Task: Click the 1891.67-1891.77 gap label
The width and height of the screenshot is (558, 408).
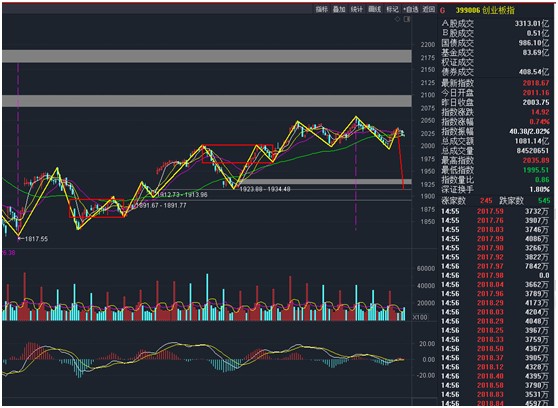Action: tap(161, 205)
